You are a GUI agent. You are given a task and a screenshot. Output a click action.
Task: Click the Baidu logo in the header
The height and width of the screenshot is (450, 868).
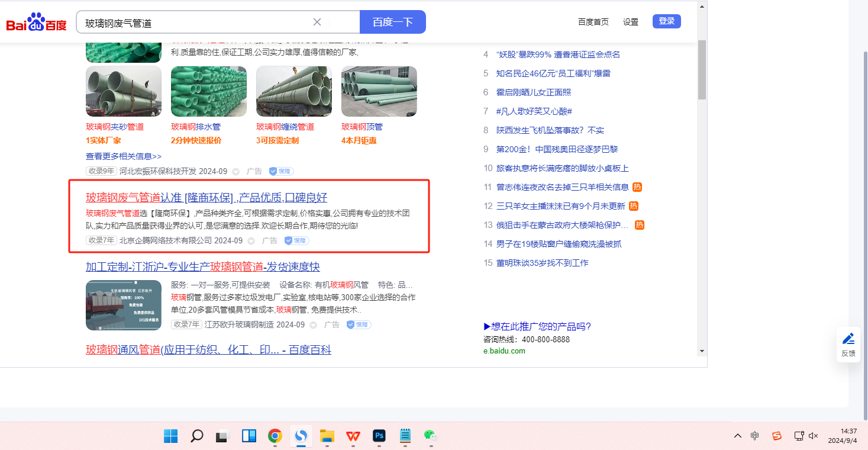point(37,22)
